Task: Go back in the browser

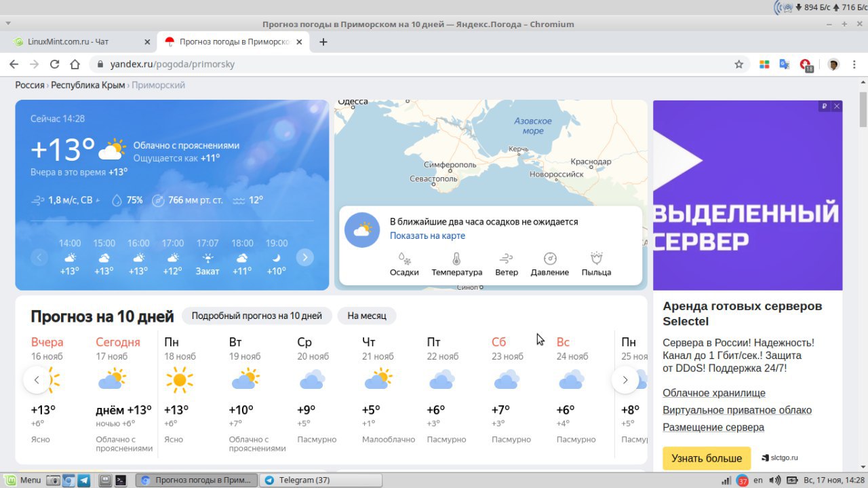Action: [14, 64]
